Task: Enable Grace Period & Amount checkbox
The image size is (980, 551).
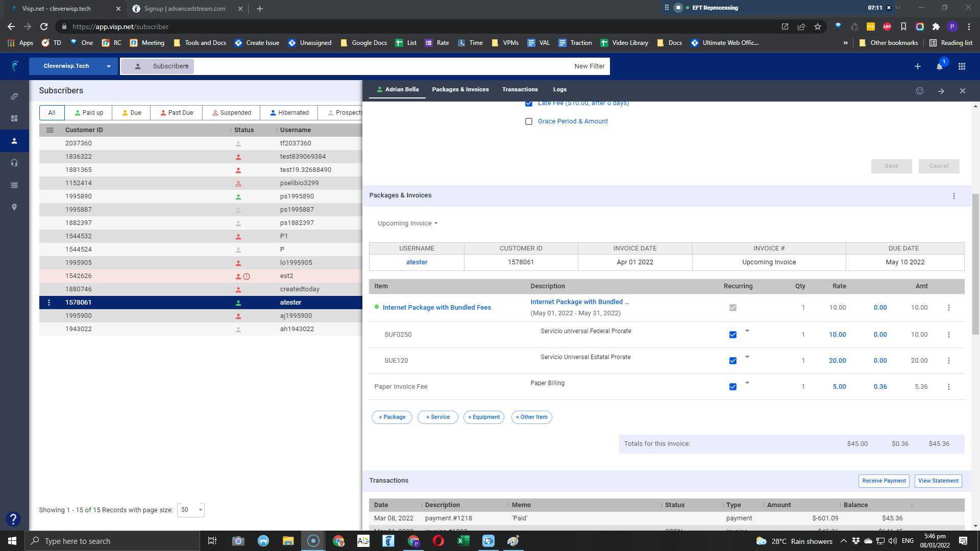Action: point(529,121)
